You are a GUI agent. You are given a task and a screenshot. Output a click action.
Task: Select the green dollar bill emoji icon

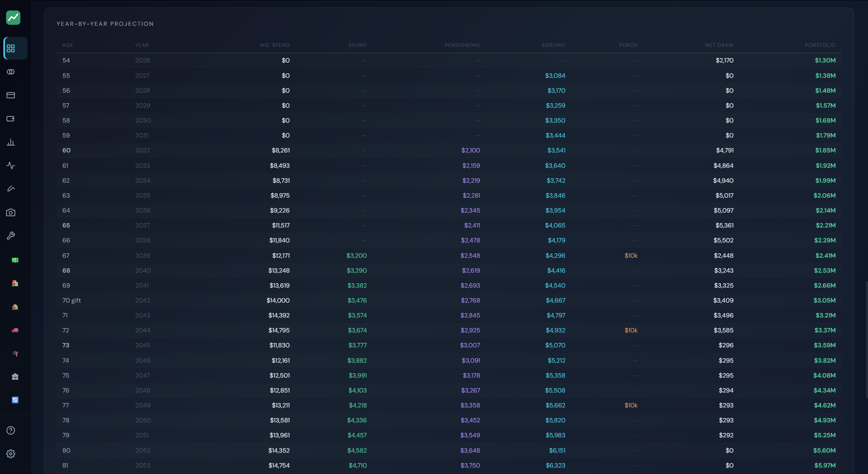15,260
